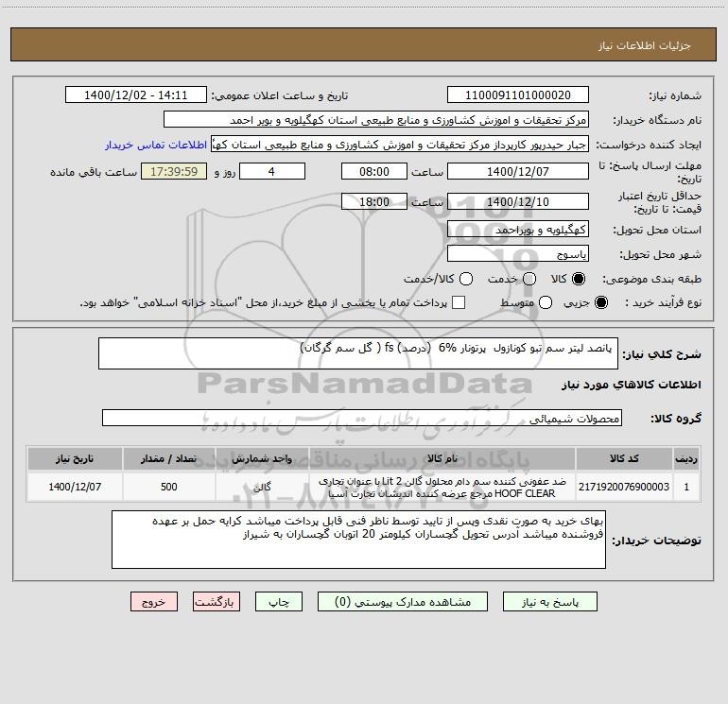The image size is (728, 704).
Task: Click row number 1 cell
Action: pos(686,487)
